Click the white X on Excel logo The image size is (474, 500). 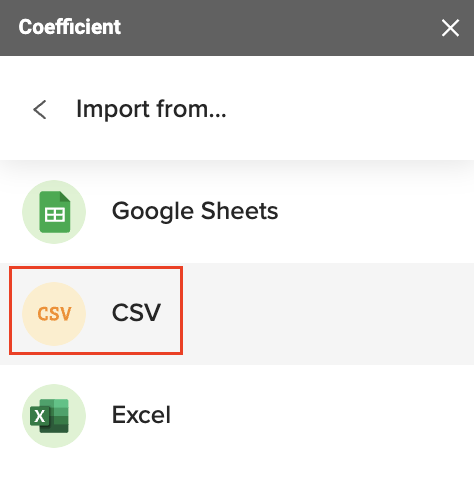pos(40,416)
